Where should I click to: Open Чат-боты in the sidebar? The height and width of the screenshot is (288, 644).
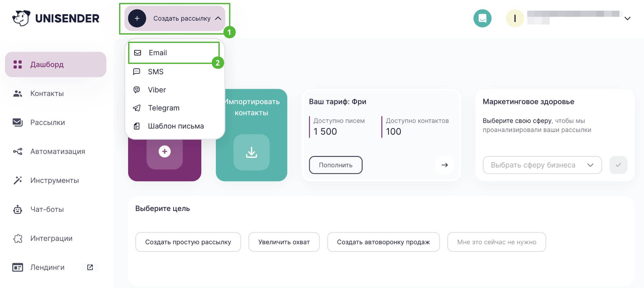click(55, 209)
